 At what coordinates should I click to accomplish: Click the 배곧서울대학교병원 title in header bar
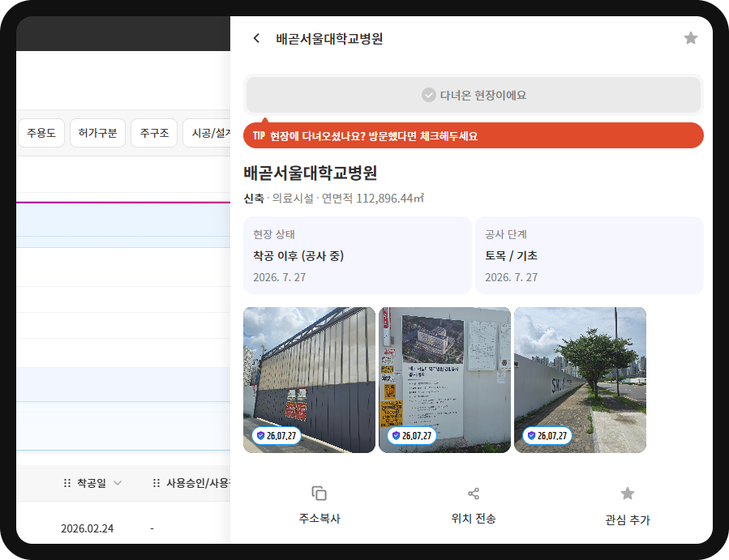tap(329, 39)
